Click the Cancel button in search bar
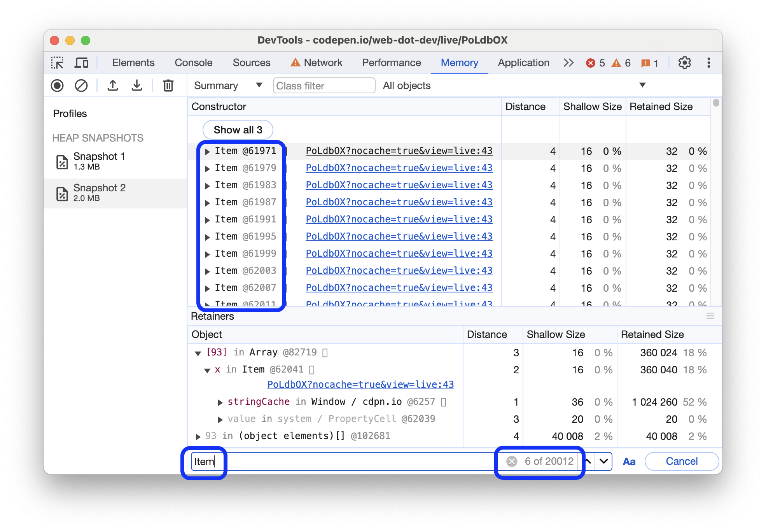Image resolution: width=766 pixels, height=532 pixels. point(681,460)
